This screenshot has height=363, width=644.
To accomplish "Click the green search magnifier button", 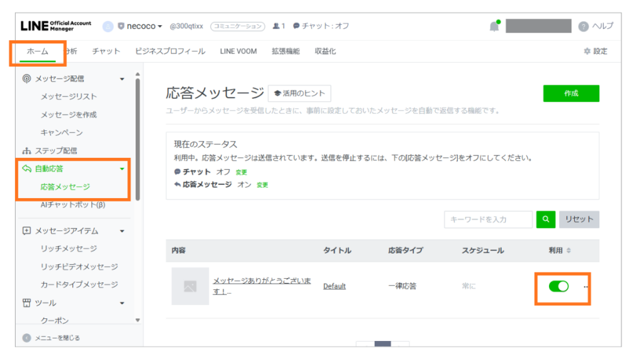I will (x=545, y=220).
